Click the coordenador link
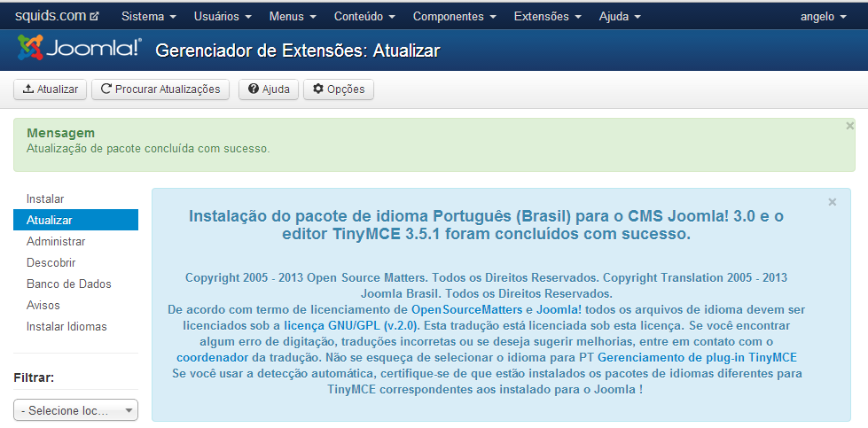The image size is (868, 428). coord(213,357)
